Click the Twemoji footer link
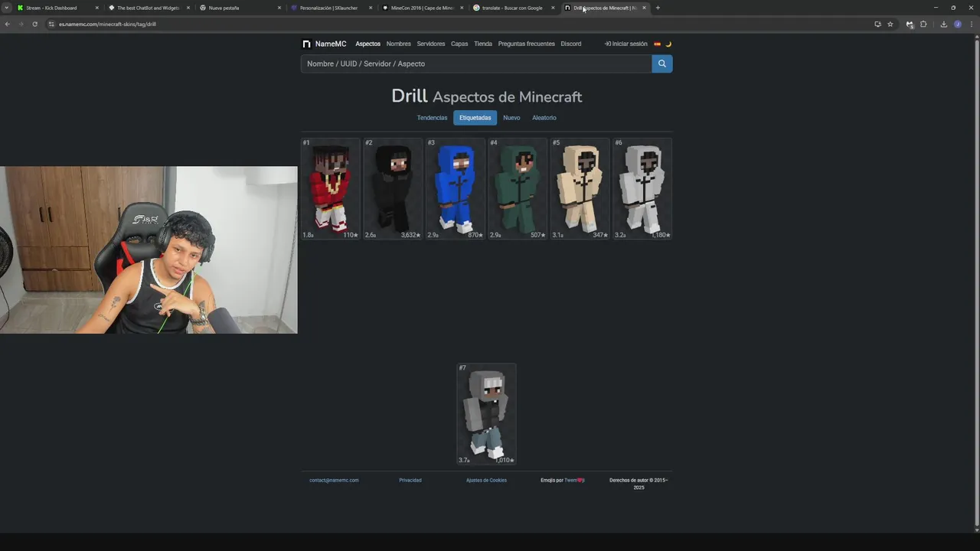Image resolution: width=980 pixels, height=551 pixels. (574, 480)
